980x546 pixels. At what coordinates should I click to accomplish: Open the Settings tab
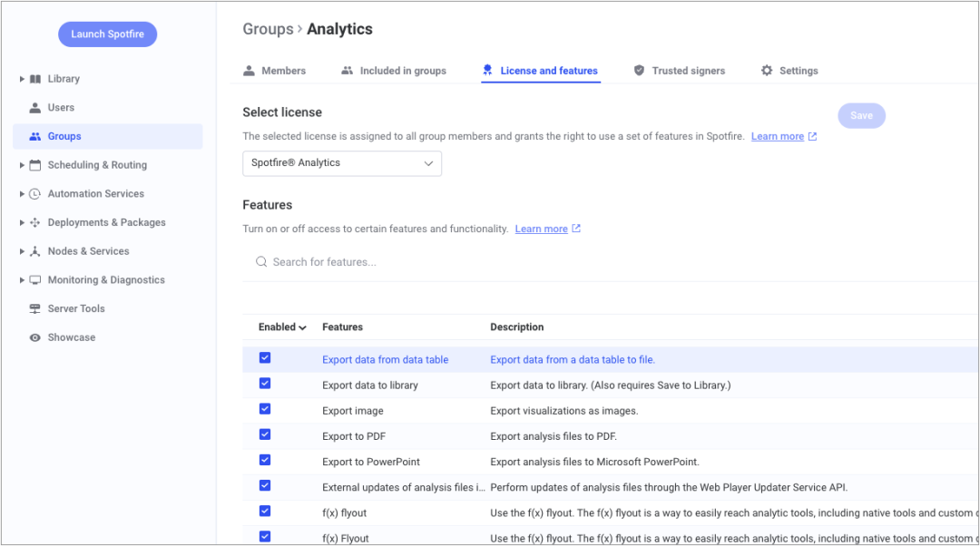point(789,71)
